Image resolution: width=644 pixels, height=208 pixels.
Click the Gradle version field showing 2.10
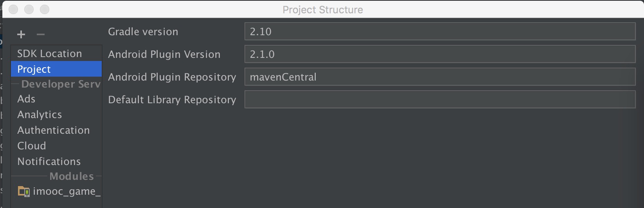click(440, 31)
